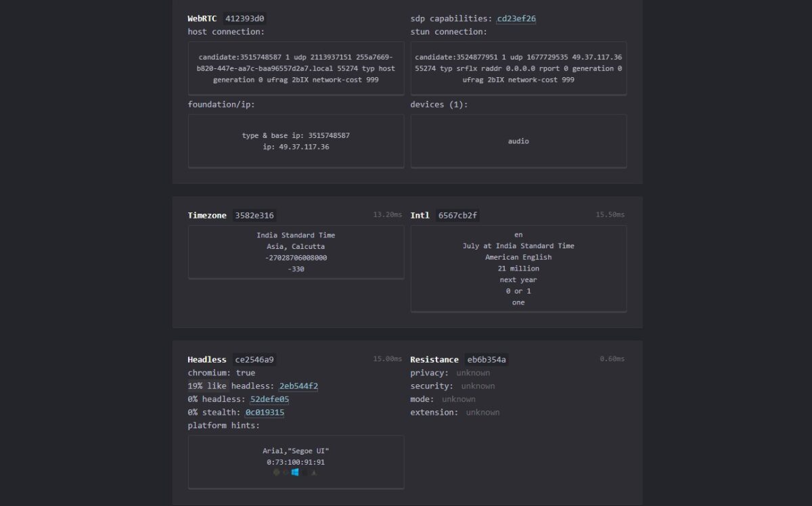Screen dimensions: 812x506
Task: Click 'mode: unknown' line
Action: pos(443,399)
